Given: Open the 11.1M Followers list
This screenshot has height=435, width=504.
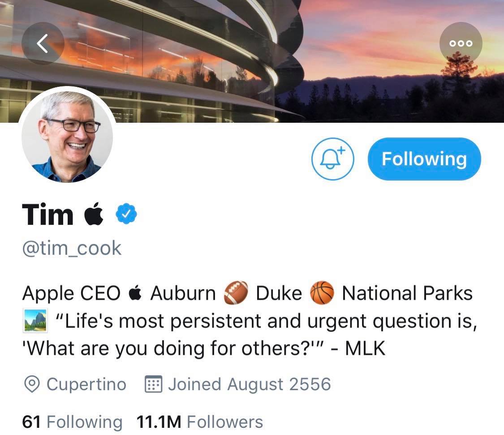Looking at the screenshot, I should (x=199, y=422).
